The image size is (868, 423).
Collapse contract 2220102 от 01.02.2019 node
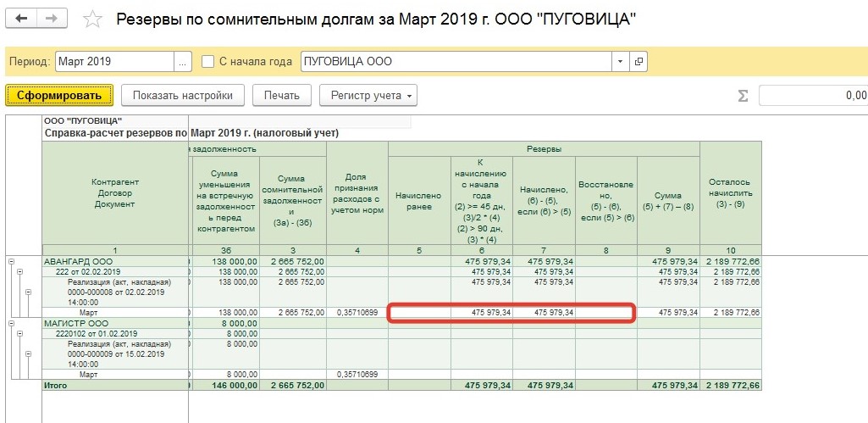(x=19, y=334)
